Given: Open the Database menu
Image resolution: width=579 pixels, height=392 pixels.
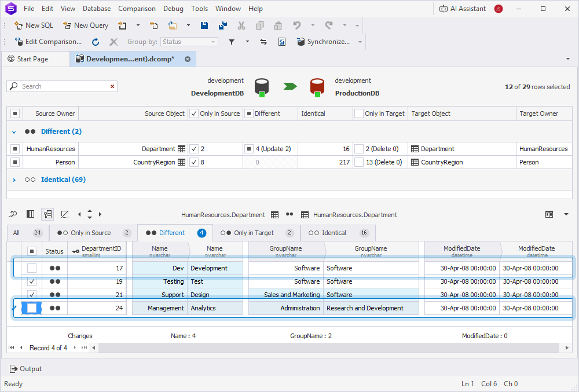Looking at the screenshot, I should click(97, 8).
